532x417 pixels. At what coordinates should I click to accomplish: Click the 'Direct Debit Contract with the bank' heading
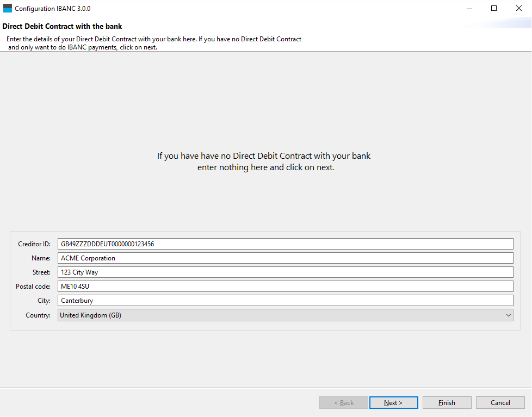point(62,26)
